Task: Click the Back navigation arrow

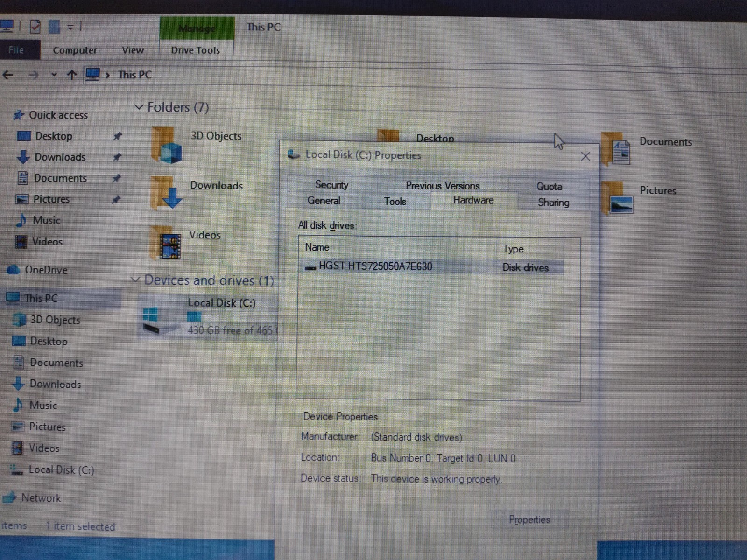Action: (8, 75)
